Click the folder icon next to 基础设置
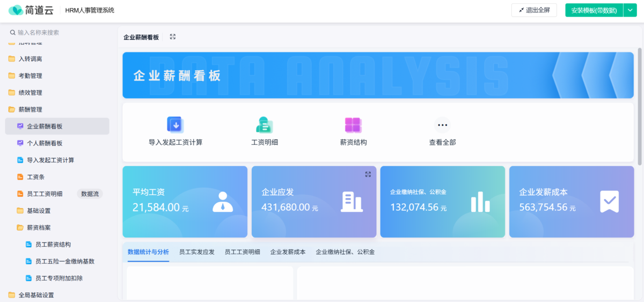Viewport: 644px width, 302px height. pyautogui.click(x=20, y=211)
